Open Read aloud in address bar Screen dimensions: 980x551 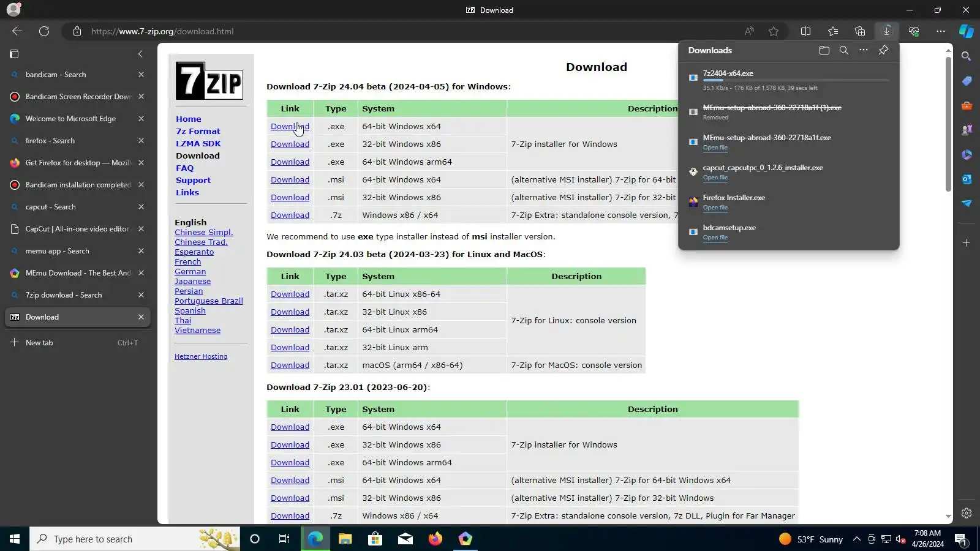(x=749, y=31)
